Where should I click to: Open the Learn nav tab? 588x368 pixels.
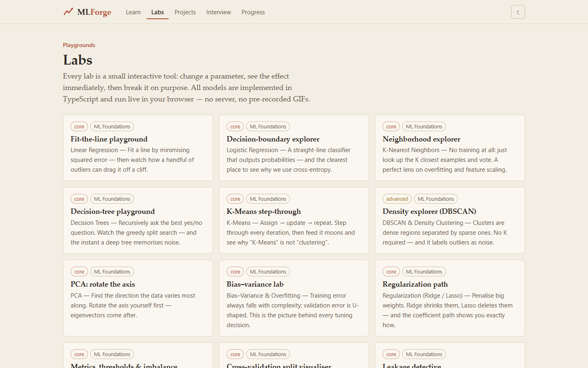133,12
